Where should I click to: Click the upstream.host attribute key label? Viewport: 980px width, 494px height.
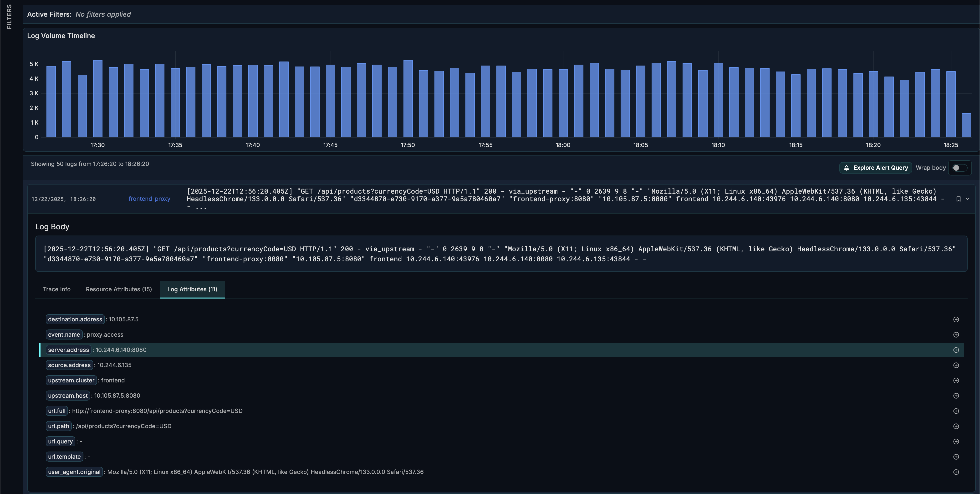68,396
